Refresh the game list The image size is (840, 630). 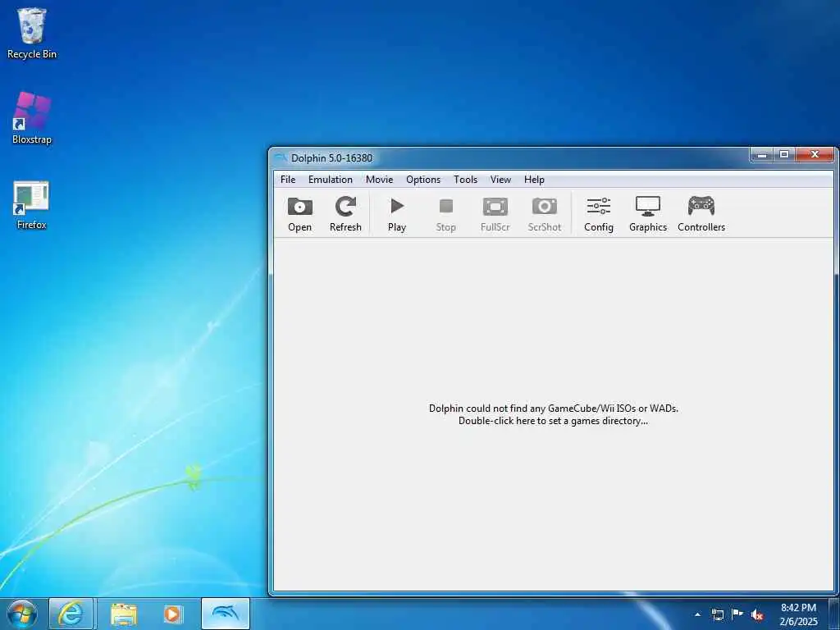coord(345,214)
